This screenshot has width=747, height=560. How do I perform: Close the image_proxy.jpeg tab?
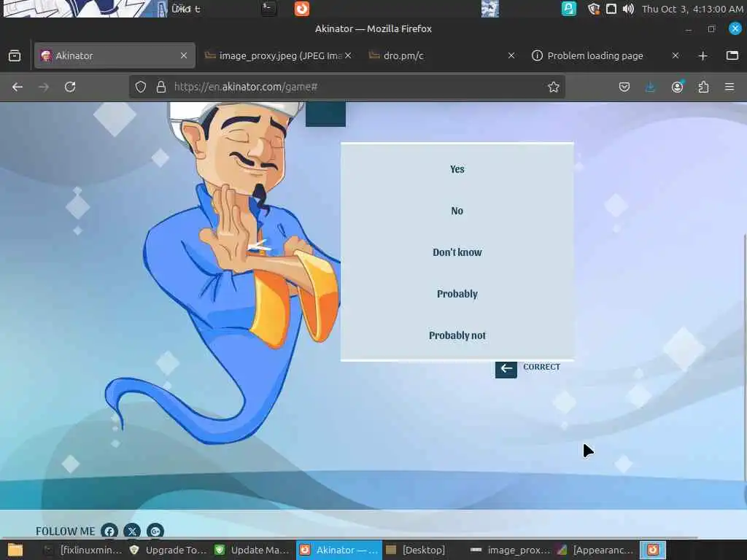pos(348,55)
